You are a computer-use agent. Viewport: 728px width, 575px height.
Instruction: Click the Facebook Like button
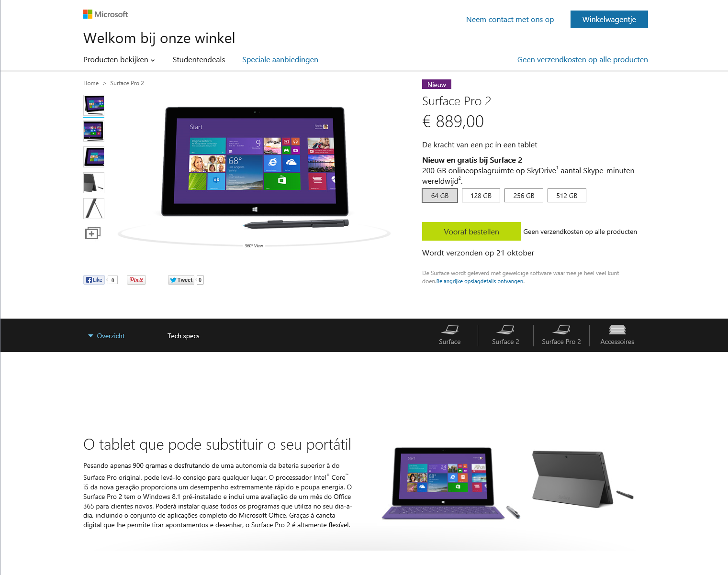pos(94,280)
